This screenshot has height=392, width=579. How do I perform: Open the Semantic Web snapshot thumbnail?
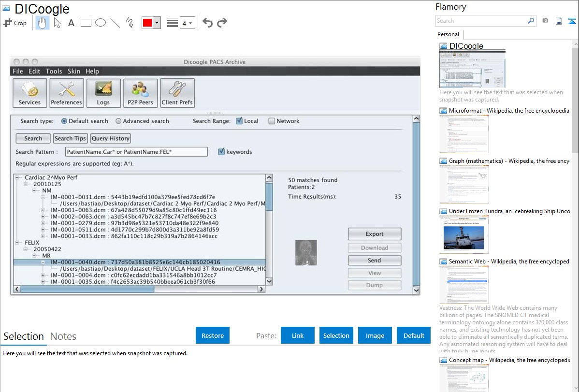tap(464, 284)
